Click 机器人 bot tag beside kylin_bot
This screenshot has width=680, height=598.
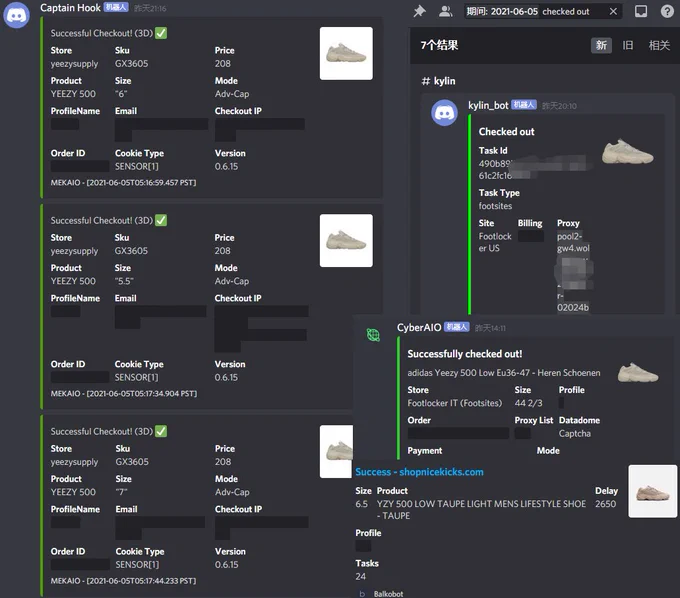point(523,105)
